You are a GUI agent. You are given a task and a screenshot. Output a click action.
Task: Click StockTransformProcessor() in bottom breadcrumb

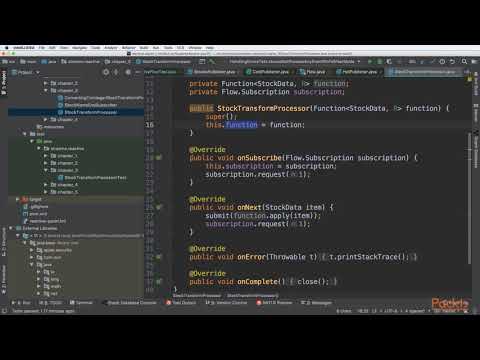point(253,296)
